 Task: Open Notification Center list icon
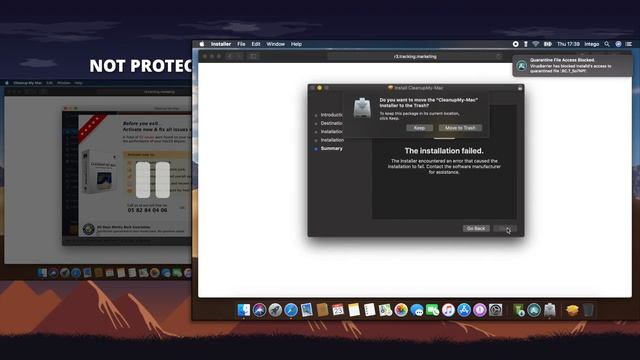[x=629, y=44]
